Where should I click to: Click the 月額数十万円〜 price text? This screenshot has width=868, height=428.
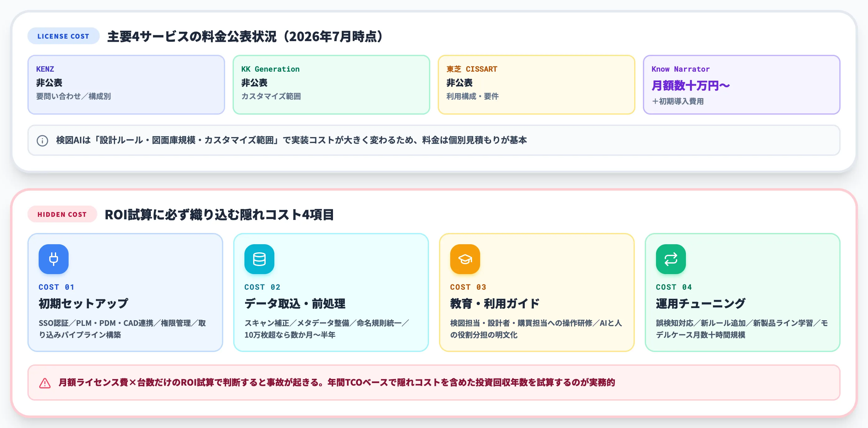coord(690,86)
